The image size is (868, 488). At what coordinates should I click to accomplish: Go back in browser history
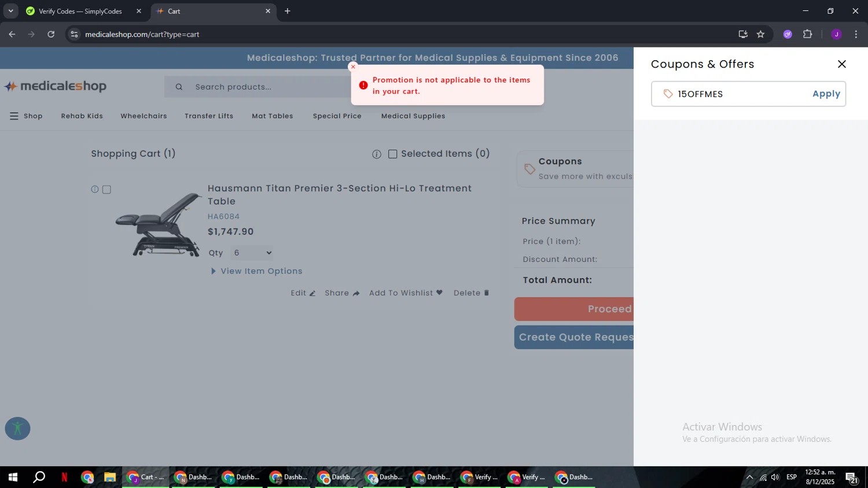[x=12, y=34]
